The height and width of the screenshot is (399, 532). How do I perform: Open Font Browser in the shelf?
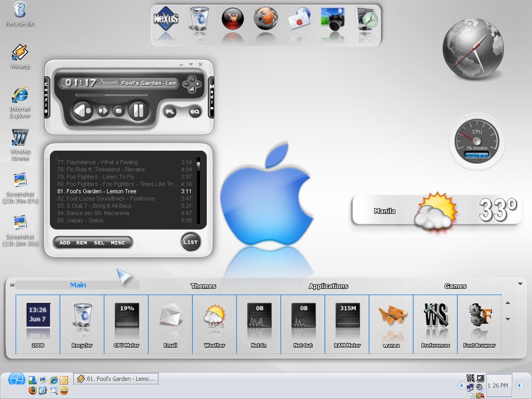click(480, 325)
